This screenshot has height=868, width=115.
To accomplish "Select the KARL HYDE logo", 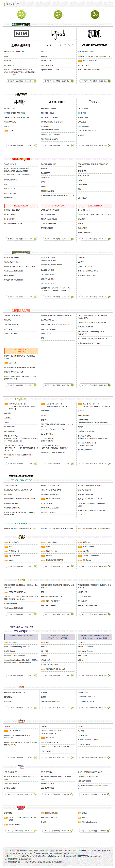I will click(58, 45).
